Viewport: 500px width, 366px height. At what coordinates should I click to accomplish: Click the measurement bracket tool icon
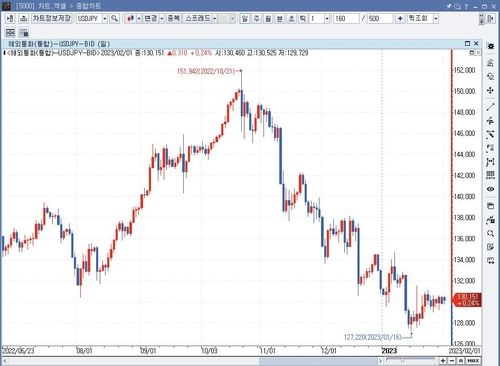[490, 162]
